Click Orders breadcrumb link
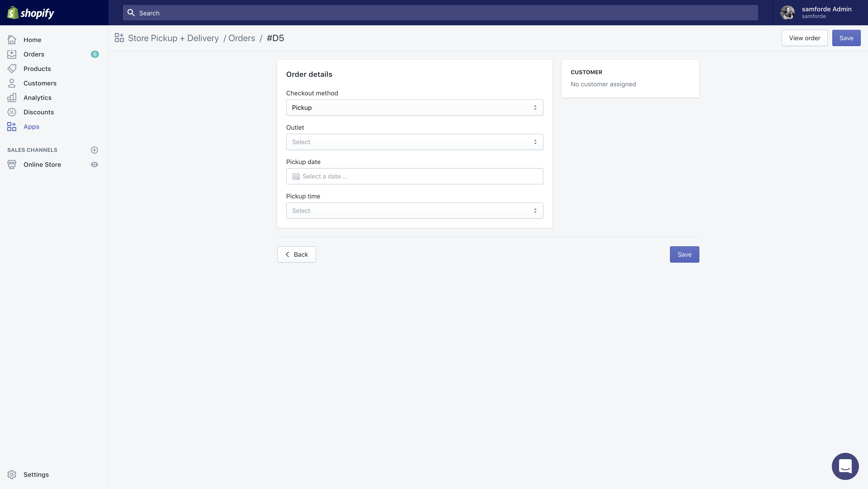The width and height of the screenshot is (868, 489). [x=242, y=38]
